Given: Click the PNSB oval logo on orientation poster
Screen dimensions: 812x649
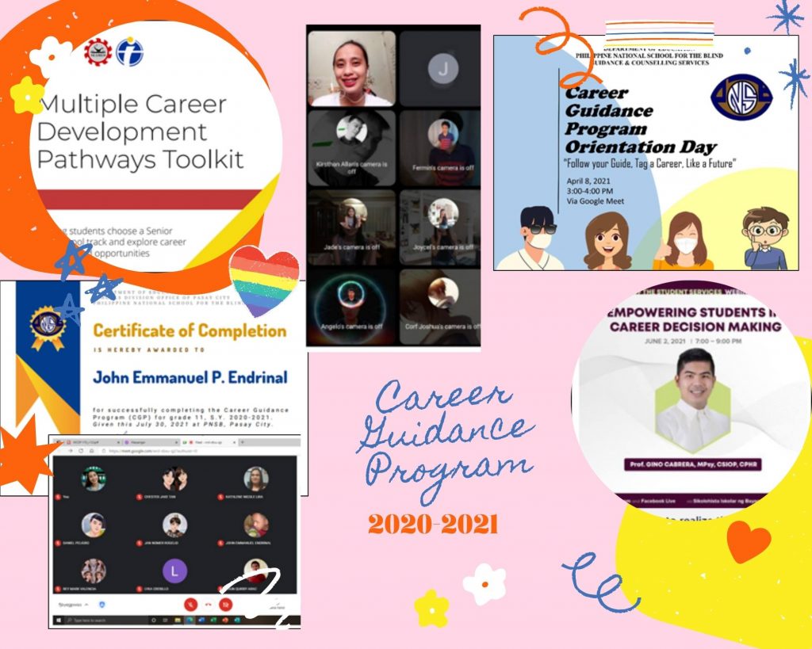Looking at the screenshot, I should (x=741, y=97).
